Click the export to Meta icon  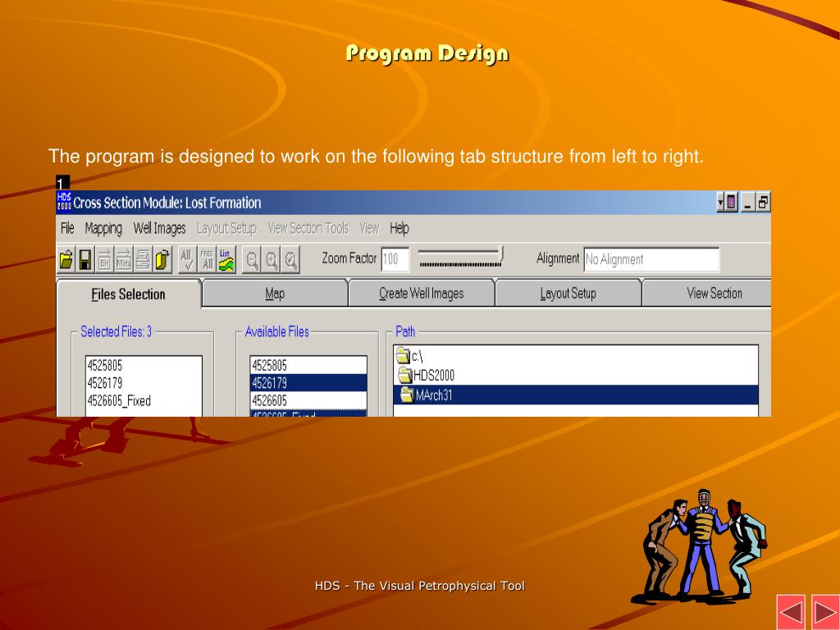point(124,260)
